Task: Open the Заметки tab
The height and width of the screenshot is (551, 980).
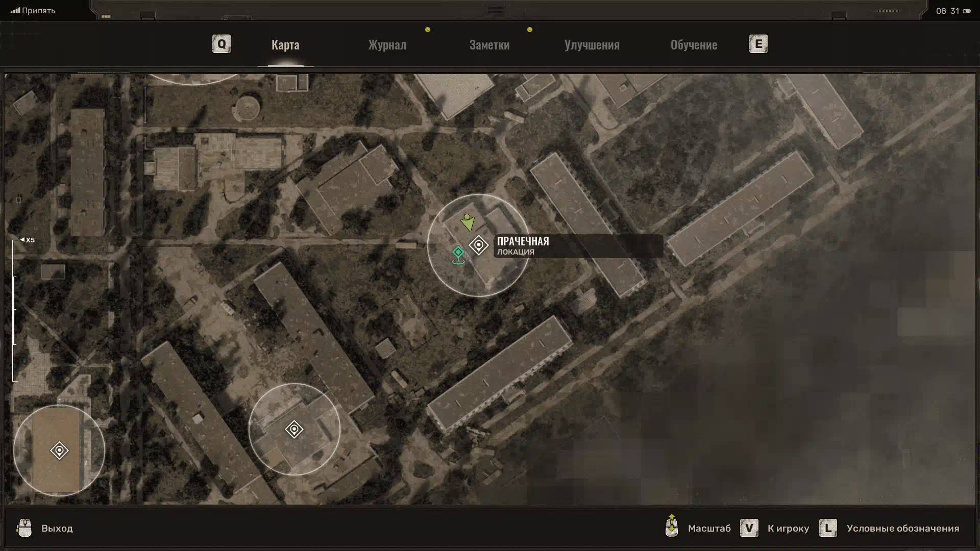Action: click(489, 45)
